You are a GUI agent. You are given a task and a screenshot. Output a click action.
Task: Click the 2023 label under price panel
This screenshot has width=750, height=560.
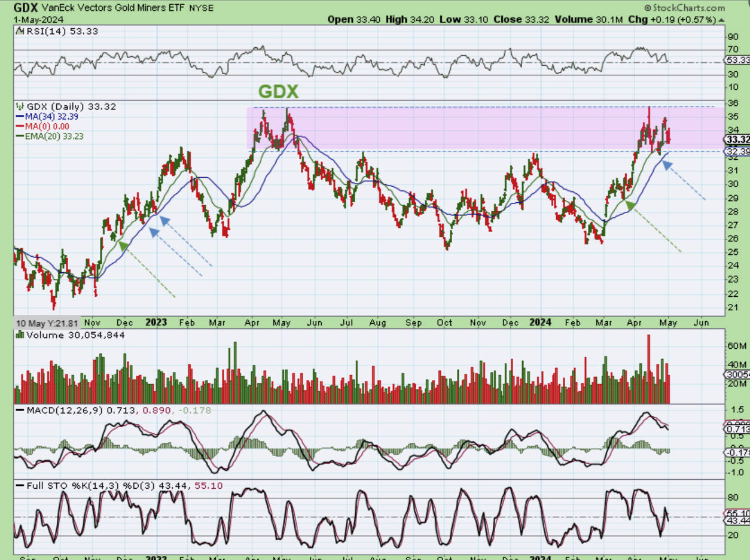point(157,322)
